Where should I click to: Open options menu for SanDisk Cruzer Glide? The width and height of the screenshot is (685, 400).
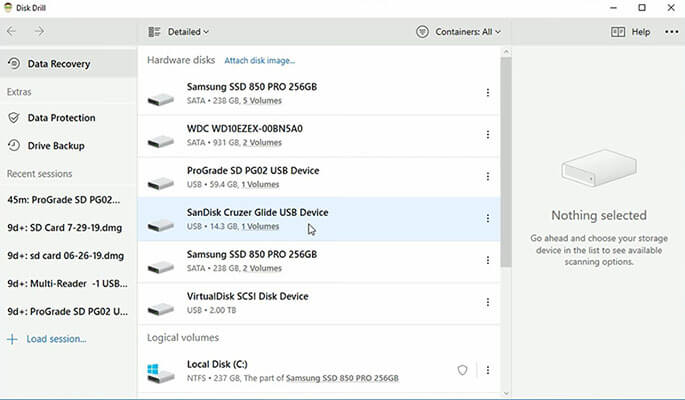[488, 218]
